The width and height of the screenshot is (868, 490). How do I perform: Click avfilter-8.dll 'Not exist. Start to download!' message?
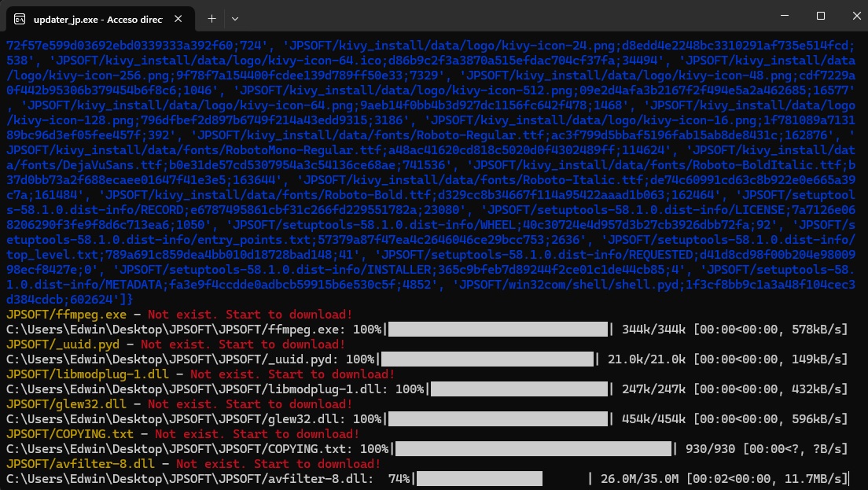pyautogui.click(x=278, y=464)
